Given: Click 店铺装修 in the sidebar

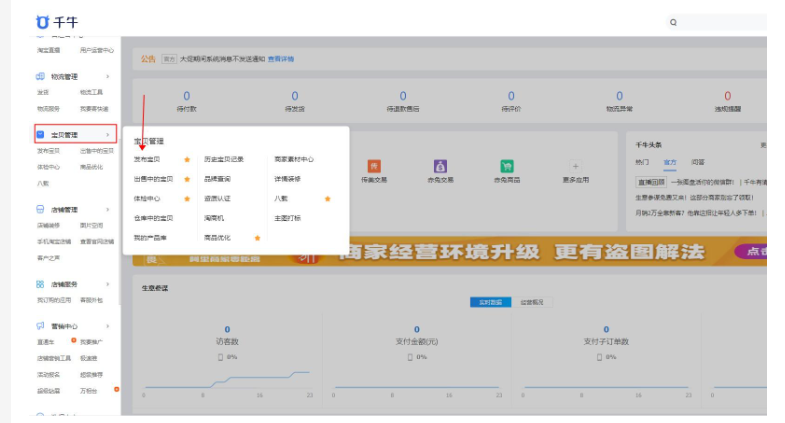Looking at the screenshot, I should [x=49, y=225].
